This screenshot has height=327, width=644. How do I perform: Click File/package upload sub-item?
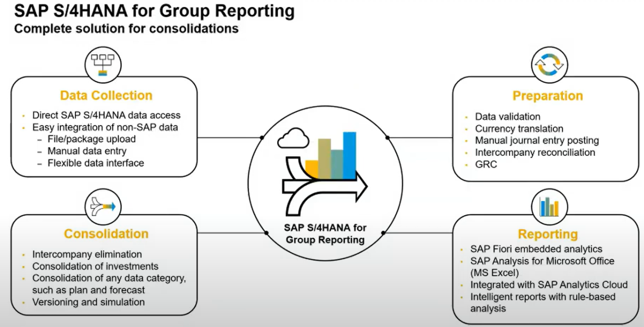coord(92,139)
